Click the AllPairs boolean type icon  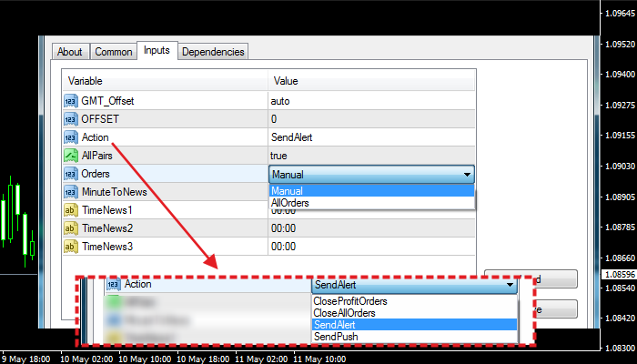[x=70, y=156]
